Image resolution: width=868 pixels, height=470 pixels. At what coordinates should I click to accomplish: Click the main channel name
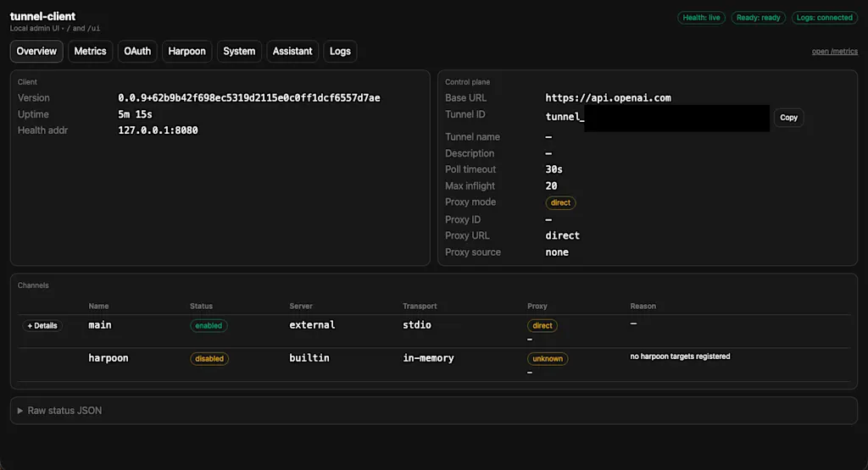point(100,325)
